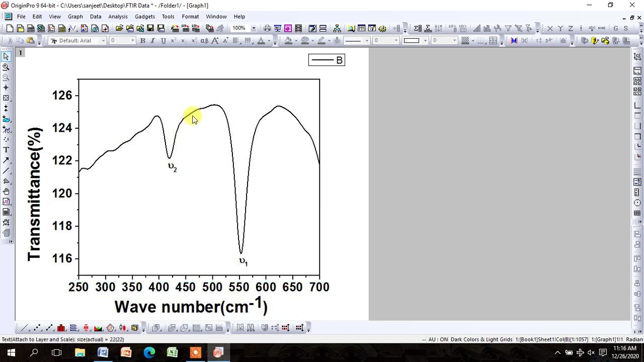Toggle Italic formatting

click(153, 41)
